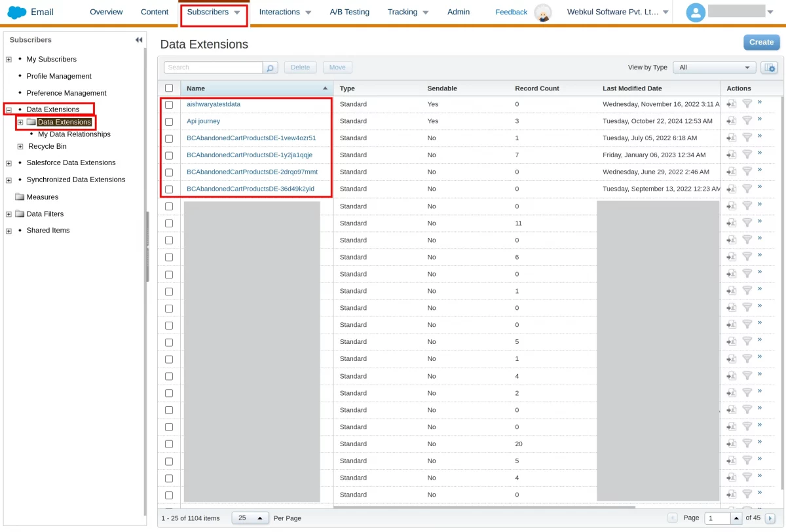The width and height of the screenshot is (786, 532).
Task: Click more actions chevron for BCAbandonedCartProductsDE-1vew4ozr51
Action: (760, 136)
